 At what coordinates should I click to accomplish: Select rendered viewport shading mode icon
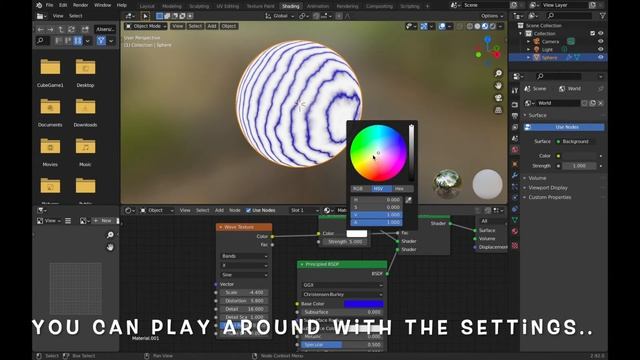point(493,26)
